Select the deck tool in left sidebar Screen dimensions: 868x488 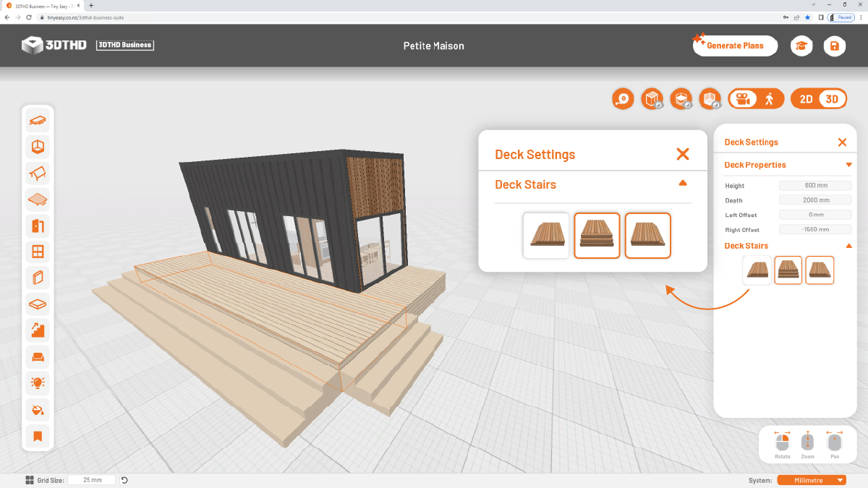38,200
